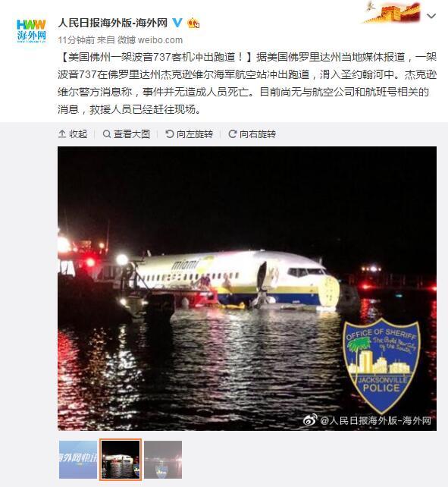Viewport: 448px width, 487px height.
Task: Click the counter-clockwise rotate icon
Action: click(x=170, y=134)
